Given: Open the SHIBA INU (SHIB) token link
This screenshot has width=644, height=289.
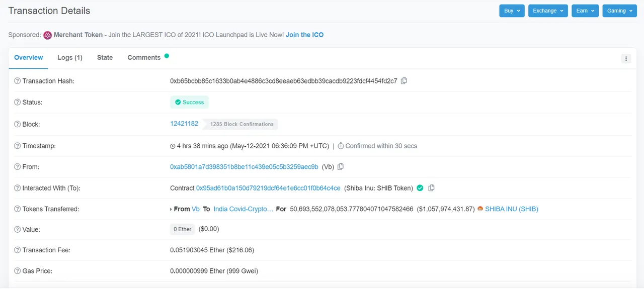Looking at the screenshot, I should coord(512,209).
